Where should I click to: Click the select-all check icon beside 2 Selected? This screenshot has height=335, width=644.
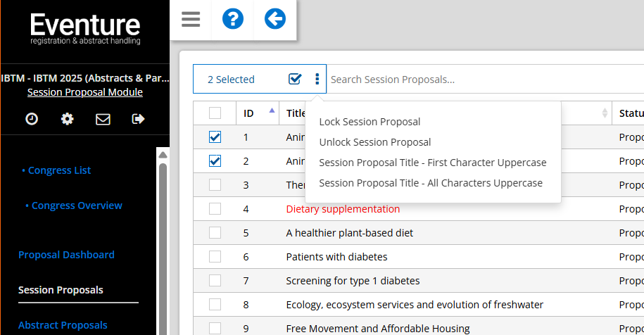tap(295, 79)
